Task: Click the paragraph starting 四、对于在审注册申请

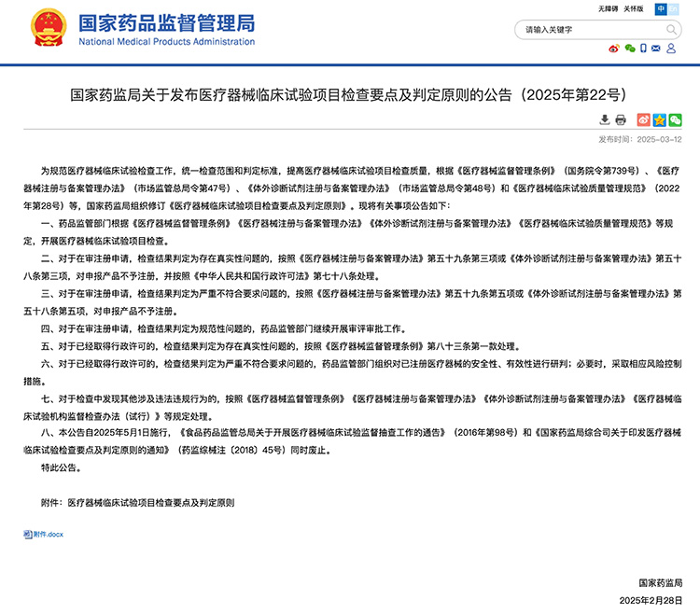Action: tap(224, 328)
